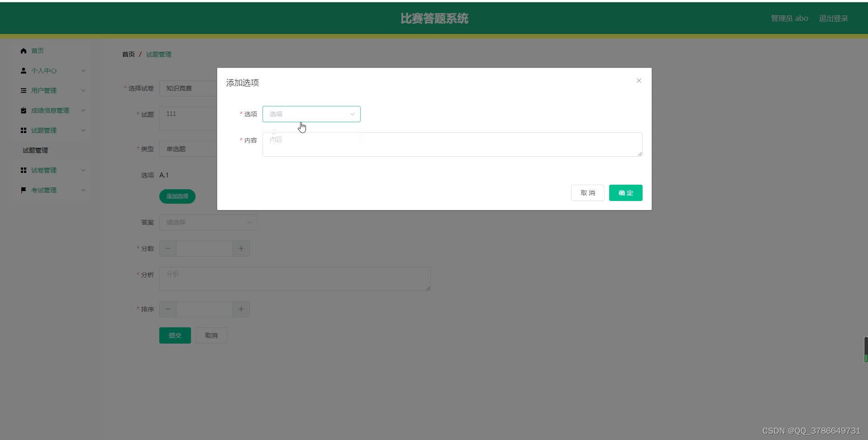Click the page scrollbar thumb at right
The width and height of the screenshot is (868, 440).
[x=866, y=349]
